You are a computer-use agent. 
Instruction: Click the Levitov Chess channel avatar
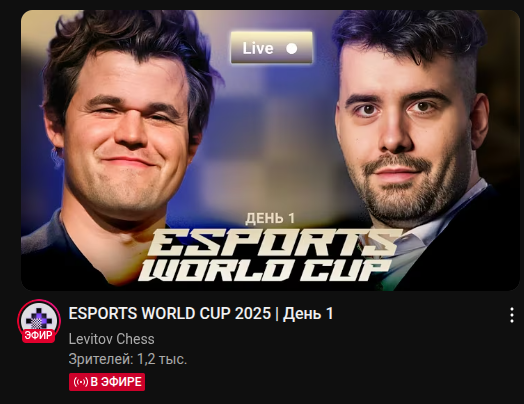39,320
